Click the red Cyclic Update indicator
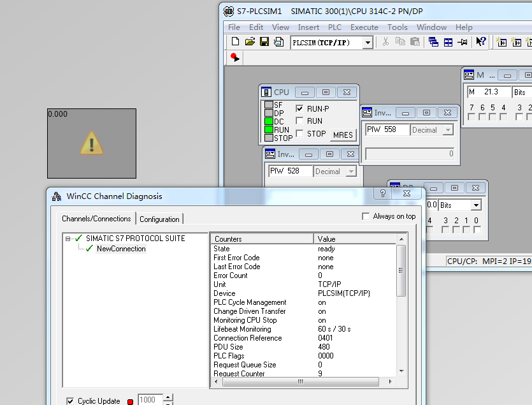532x405 pixels. [x=130, y=402]
